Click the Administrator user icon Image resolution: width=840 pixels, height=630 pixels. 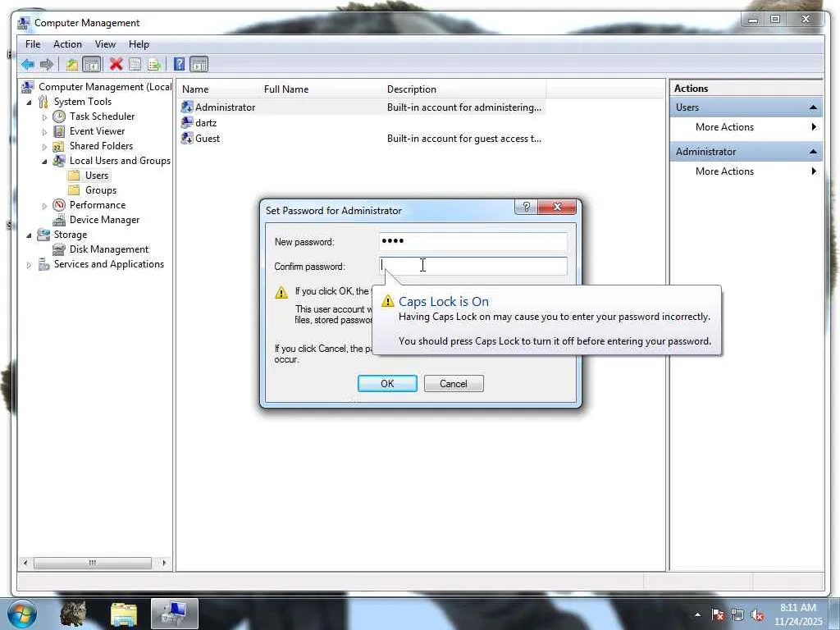tap(187, 107)
